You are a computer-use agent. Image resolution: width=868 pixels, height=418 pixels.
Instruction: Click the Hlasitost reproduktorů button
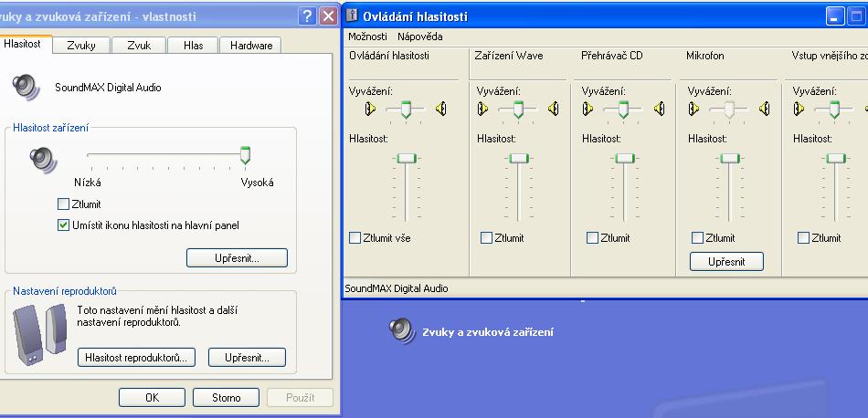pyautogui.click(x=136, y=357)
